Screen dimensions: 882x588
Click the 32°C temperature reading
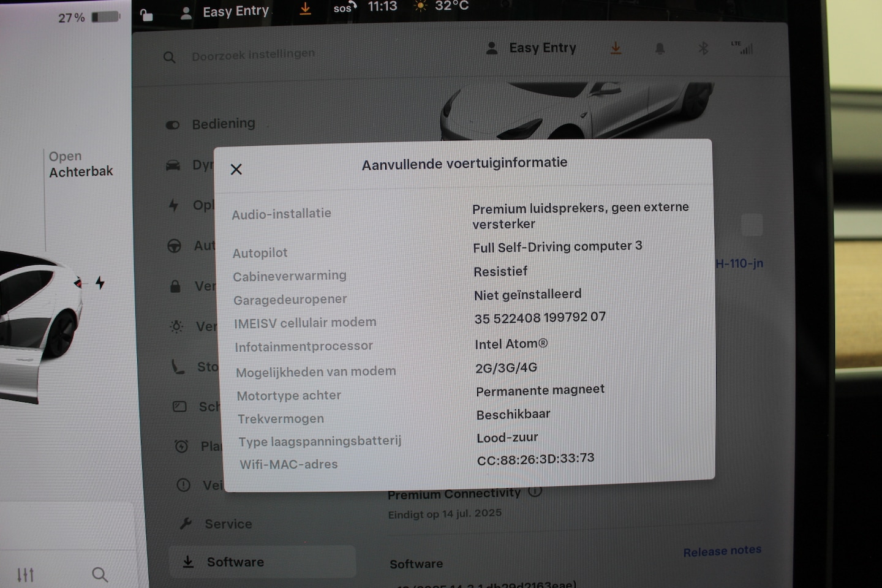[x=451, y=6]
